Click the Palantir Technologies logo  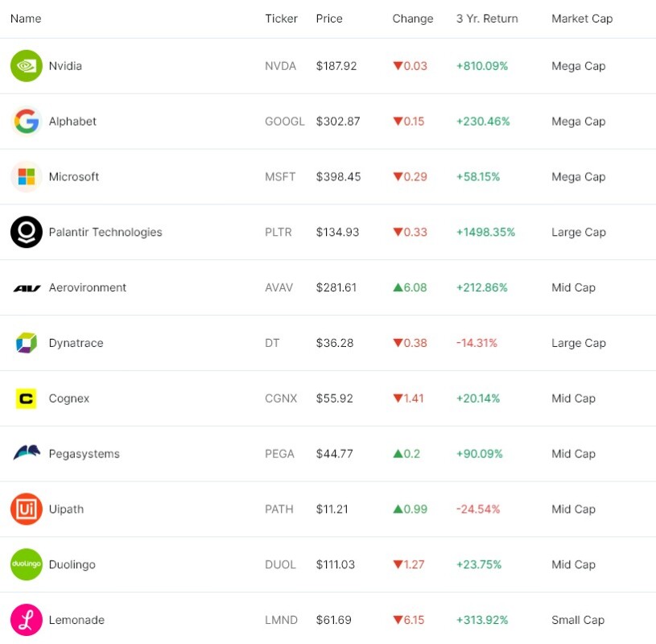click(27, 233)
